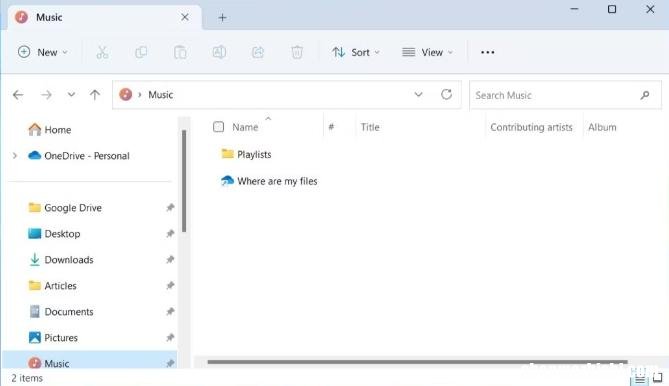Click Contributing artists column header
This screenshot has height=386, width=669.
[x=531, y=127]
